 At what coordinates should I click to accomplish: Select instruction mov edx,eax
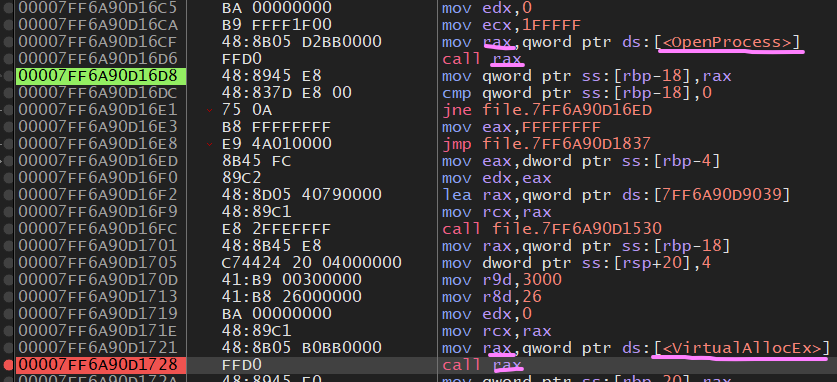496,178
